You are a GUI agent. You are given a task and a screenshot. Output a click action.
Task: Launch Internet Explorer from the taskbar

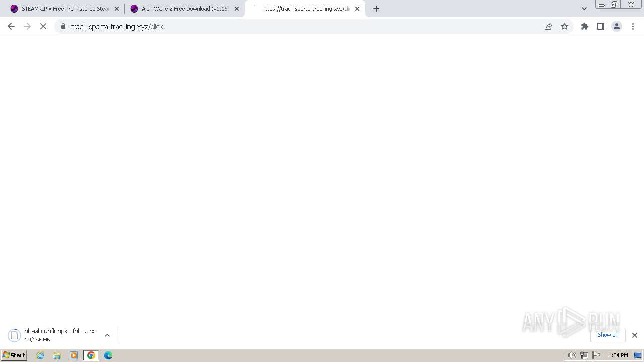pos(40,355)
